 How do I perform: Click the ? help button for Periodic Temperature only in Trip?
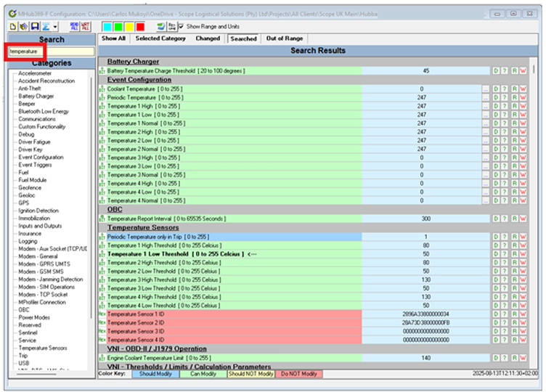click(505, 237)
